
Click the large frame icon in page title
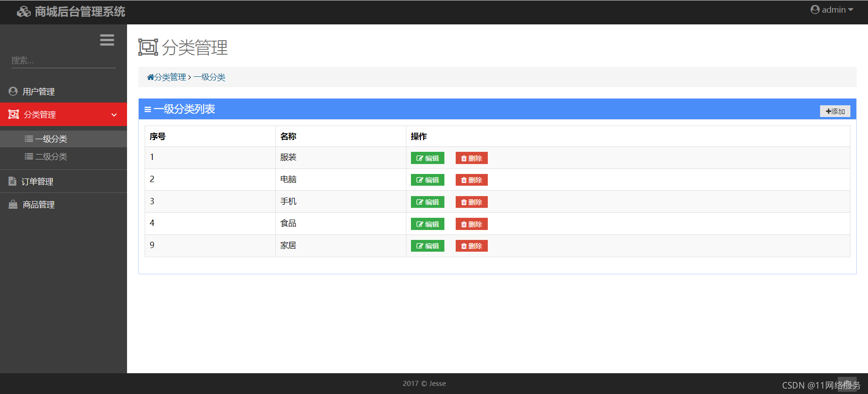(148, 47)
